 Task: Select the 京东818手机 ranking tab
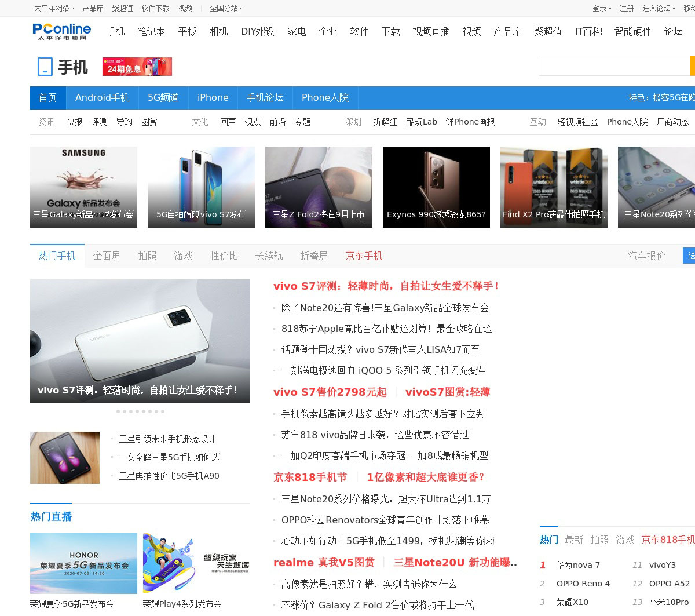pos(668,540)
